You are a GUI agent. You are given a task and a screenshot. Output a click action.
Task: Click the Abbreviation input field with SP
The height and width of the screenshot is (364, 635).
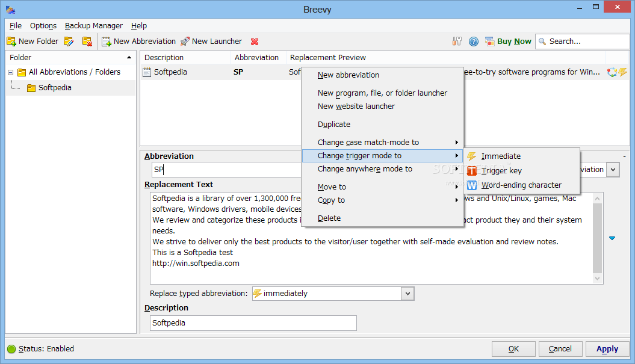[x=227, y=170]
